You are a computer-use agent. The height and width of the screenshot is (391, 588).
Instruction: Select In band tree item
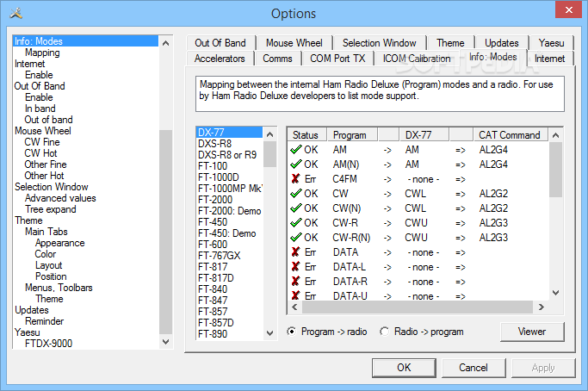(x=40, y=109)
